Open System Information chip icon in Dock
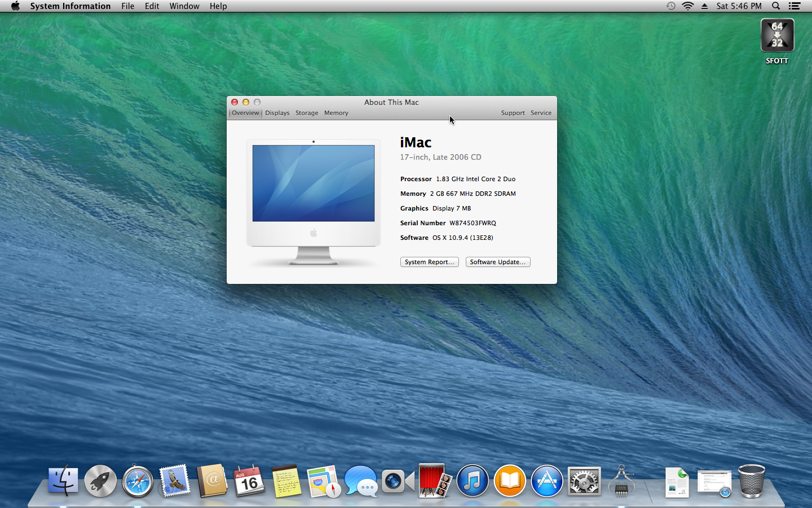This screenshot has width=812, height=508. pyautogui.click(x=621, y=481)
